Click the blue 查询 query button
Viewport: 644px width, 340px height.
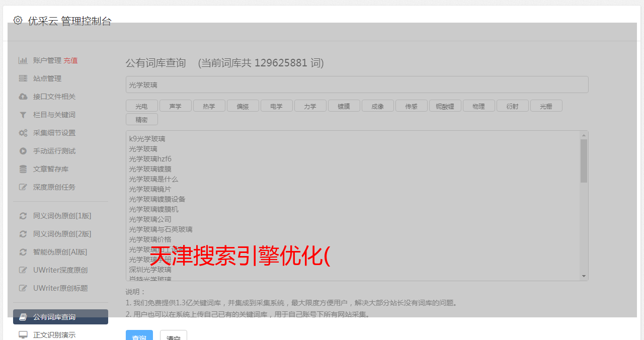(x=139, y=335)
